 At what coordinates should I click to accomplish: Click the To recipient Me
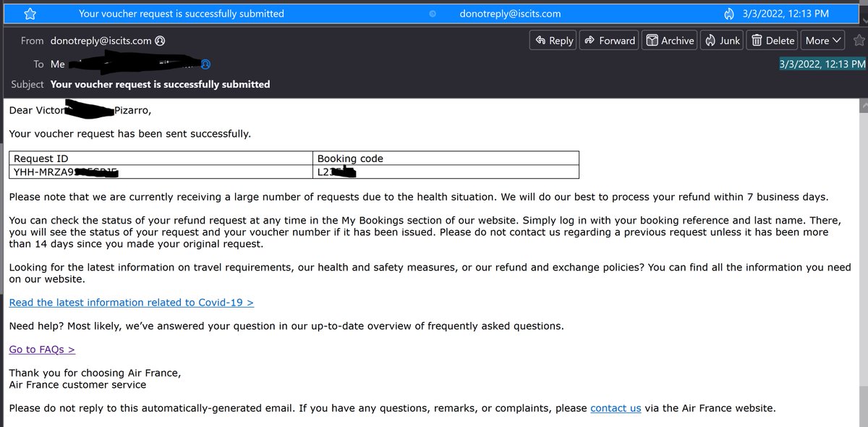pyautogui.click(x=58, y=64)
